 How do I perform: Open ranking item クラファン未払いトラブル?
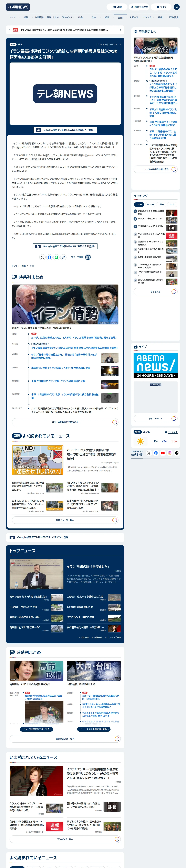[150, 219]
